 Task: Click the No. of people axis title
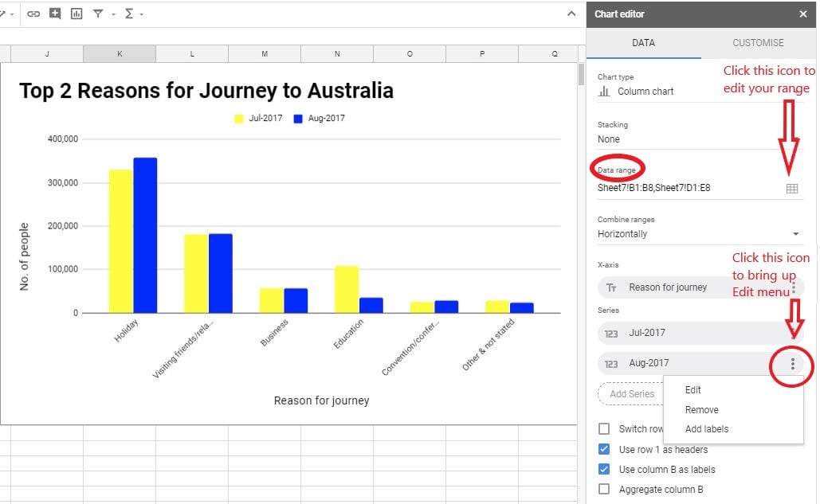click(x=24, y=256)
